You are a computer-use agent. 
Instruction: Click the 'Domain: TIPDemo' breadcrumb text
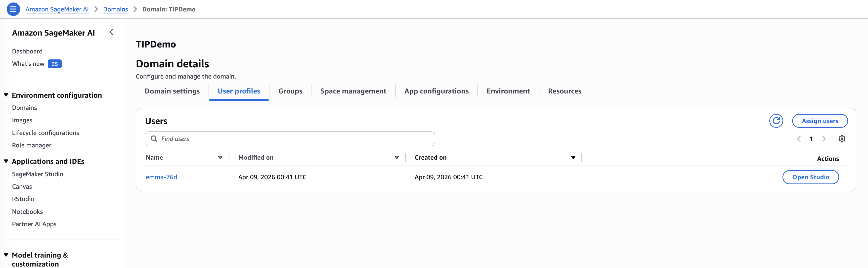169,9
